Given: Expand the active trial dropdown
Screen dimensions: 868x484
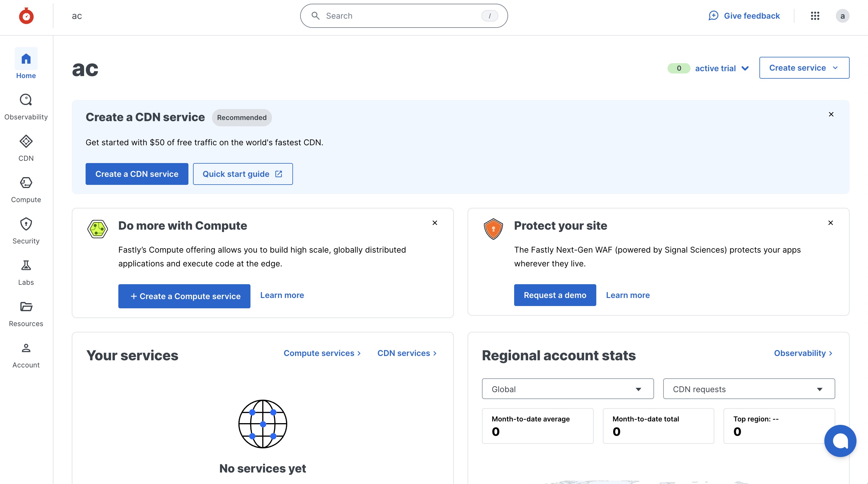Looking at the screenshot, I should pyautogui.click(x=722, y=68).
